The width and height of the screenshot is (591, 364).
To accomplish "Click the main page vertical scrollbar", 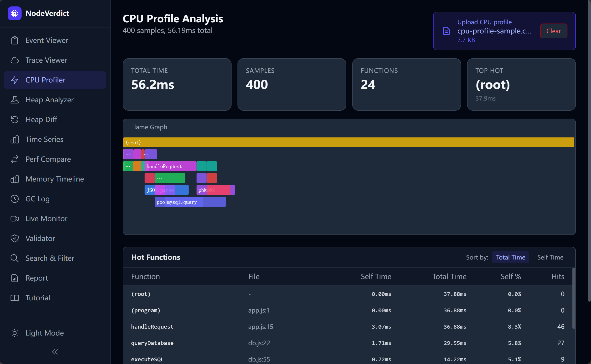I will (589, 151).
